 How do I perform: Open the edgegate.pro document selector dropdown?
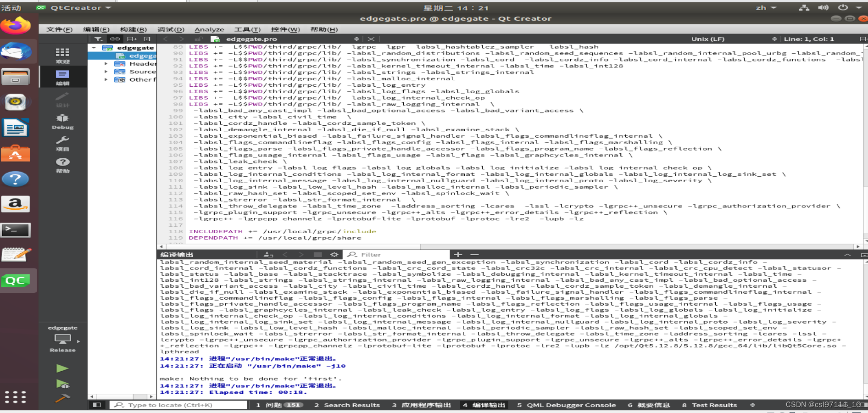pyautogui.click(x=357, y=39)
